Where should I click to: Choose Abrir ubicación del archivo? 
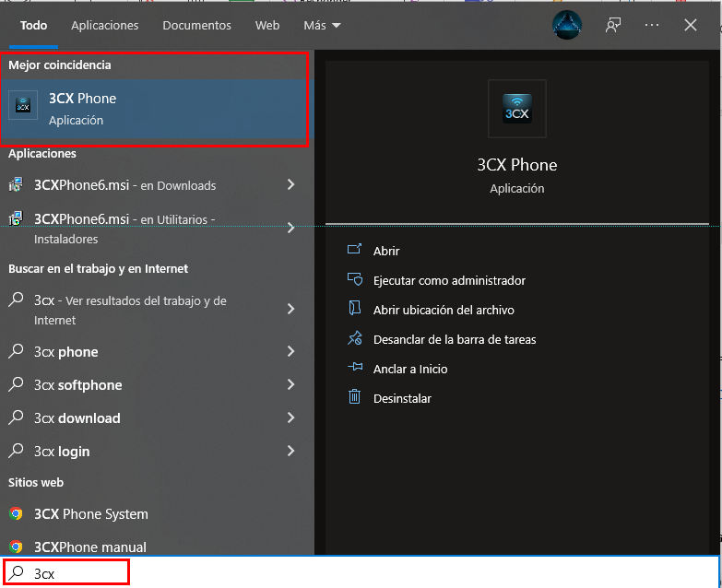444,310
